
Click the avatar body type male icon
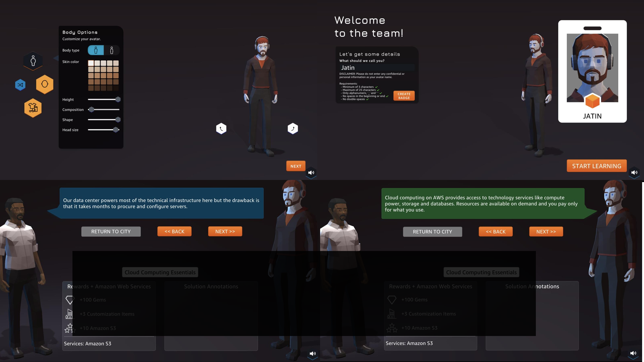96,50
